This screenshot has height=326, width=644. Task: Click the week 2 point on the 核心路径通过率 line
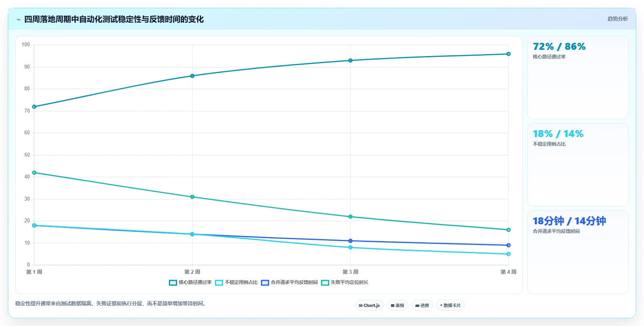[x=192, y=76]
